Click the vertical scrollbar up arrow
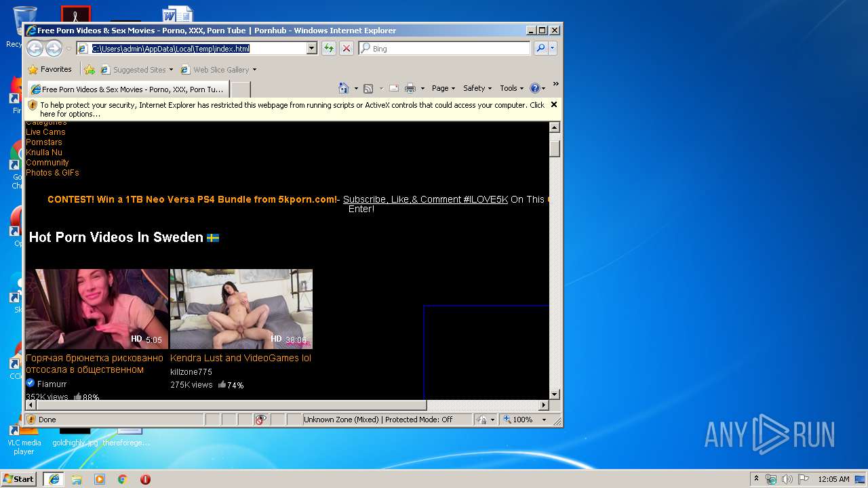Image resolution: width=868 pixels, height=488 pixels. pyautogui.click(x=555, y=127)
